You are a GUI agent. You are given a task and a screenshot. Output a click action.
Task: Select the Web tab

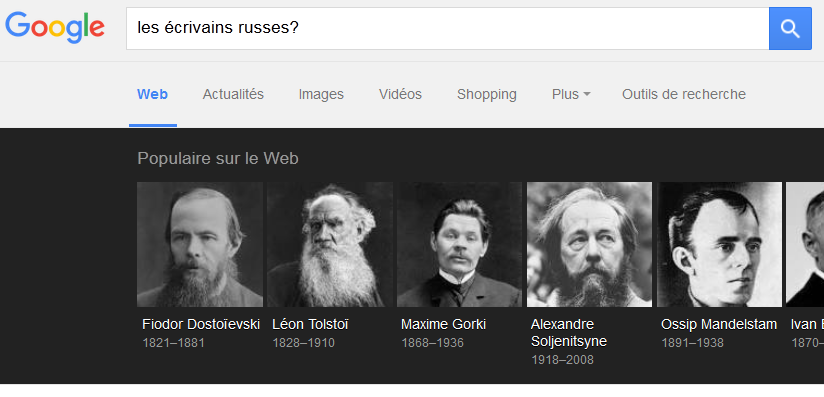coord(152,94)
